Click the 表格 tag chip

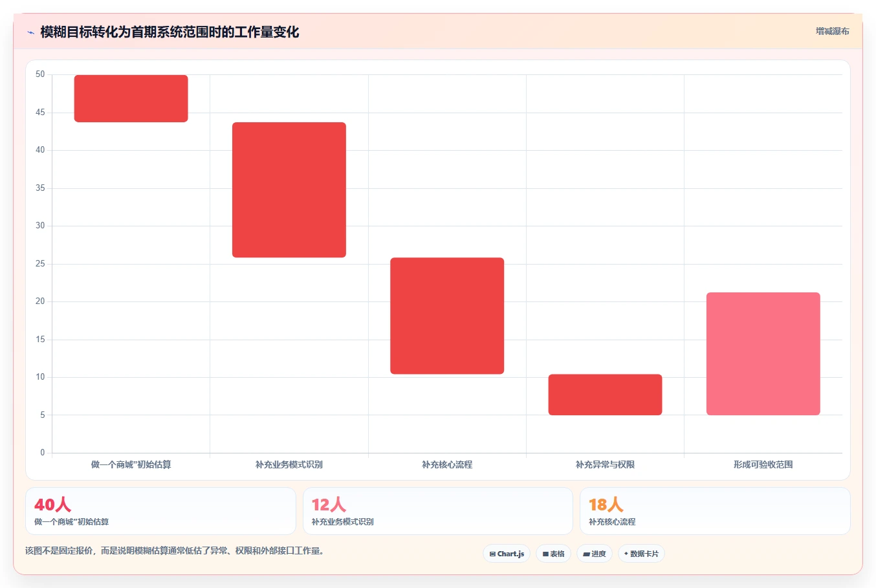(x=553, y=554)
